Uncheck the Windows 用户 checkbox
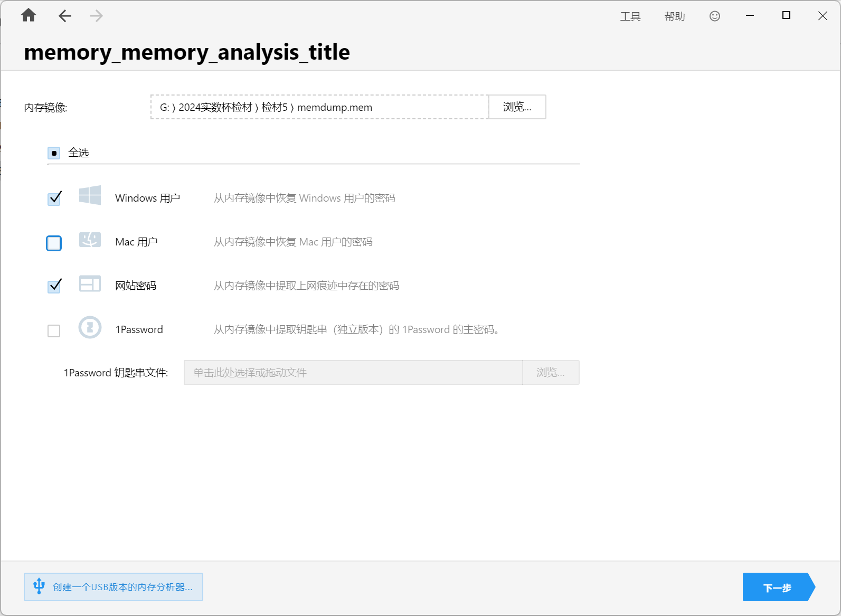The image size is (841, 616). click(54, 198)
